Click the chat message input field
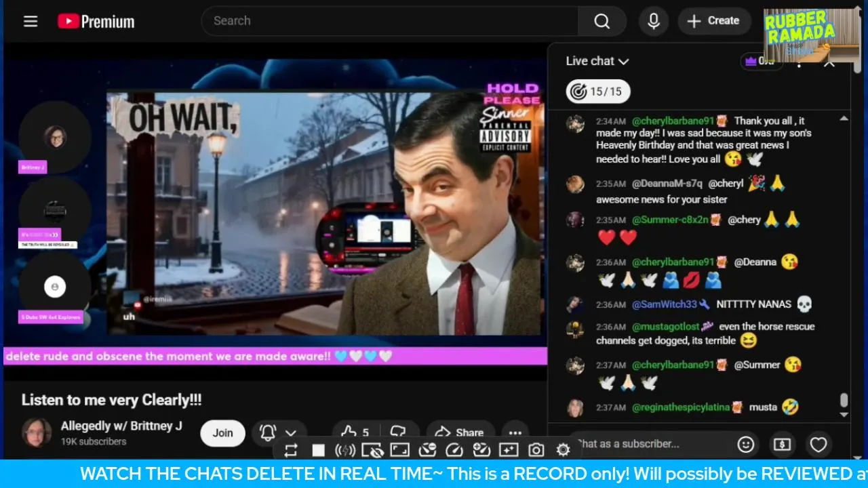 [x=651, y=444]
